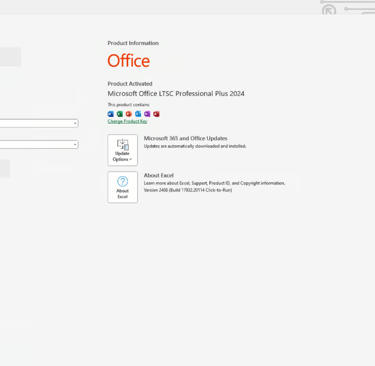Click the About Excel heading text

point(159,175)
